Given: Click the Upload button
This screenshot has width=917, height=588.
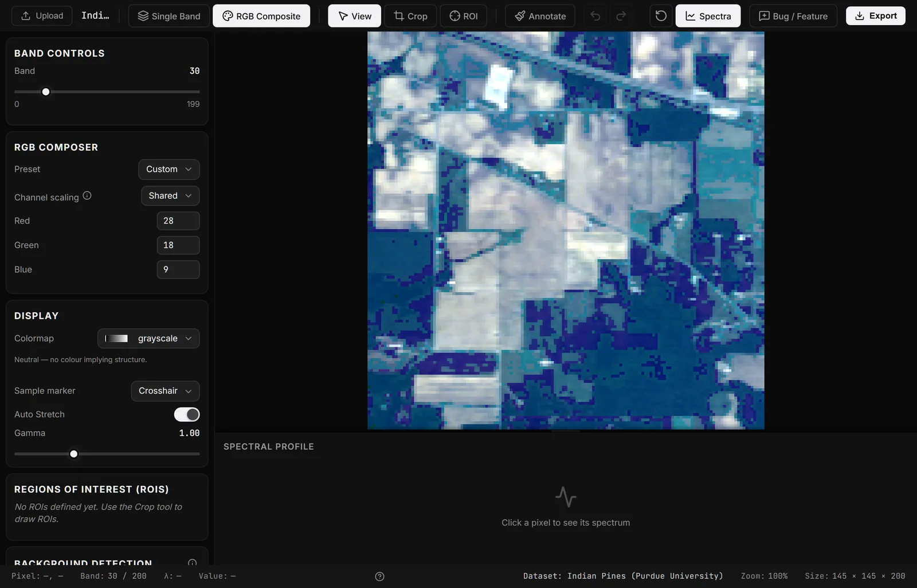Looking at the screenshot, I should [42, 16].
